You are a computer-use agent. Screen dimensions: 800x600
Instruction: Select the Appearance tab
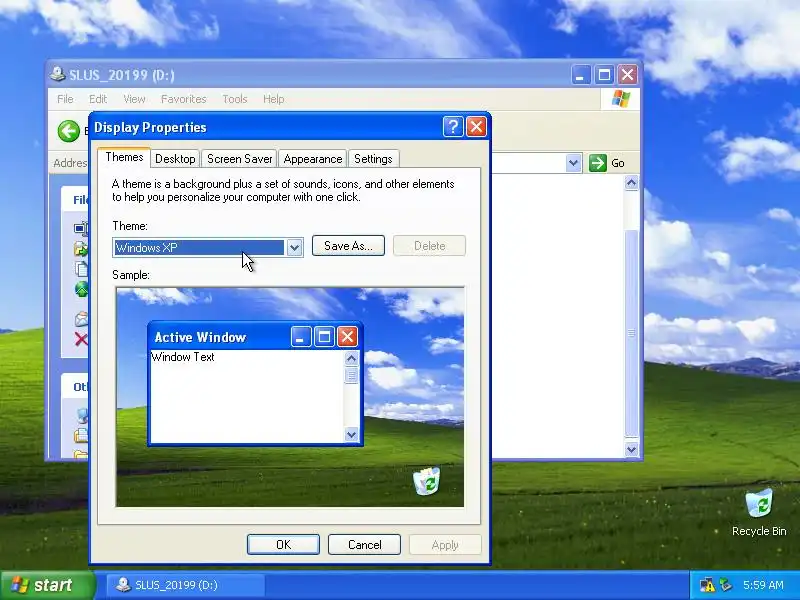(x=313, y=159)
